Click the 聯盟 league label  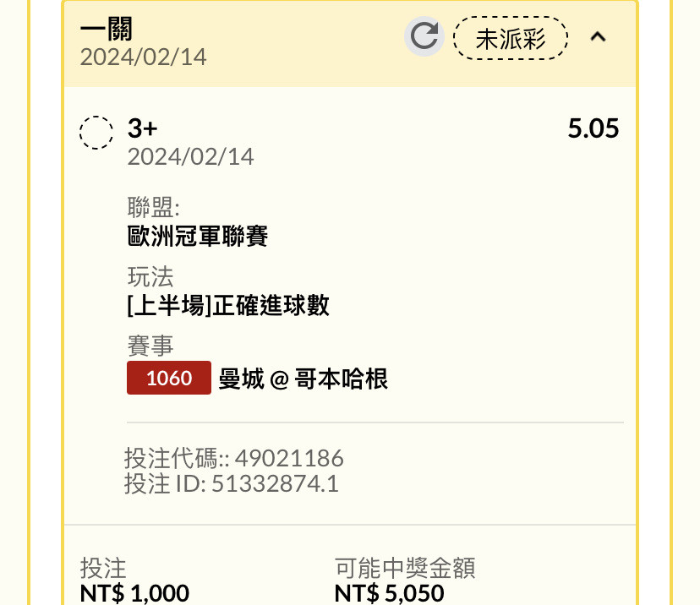(154, 206)
